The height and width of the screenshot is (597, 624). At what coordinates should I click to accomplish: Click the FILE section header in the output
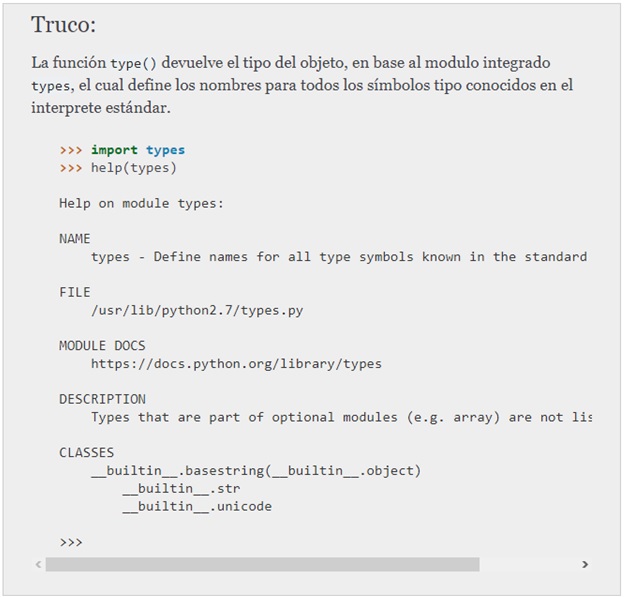pyautogui.click(x=74, y=292)
